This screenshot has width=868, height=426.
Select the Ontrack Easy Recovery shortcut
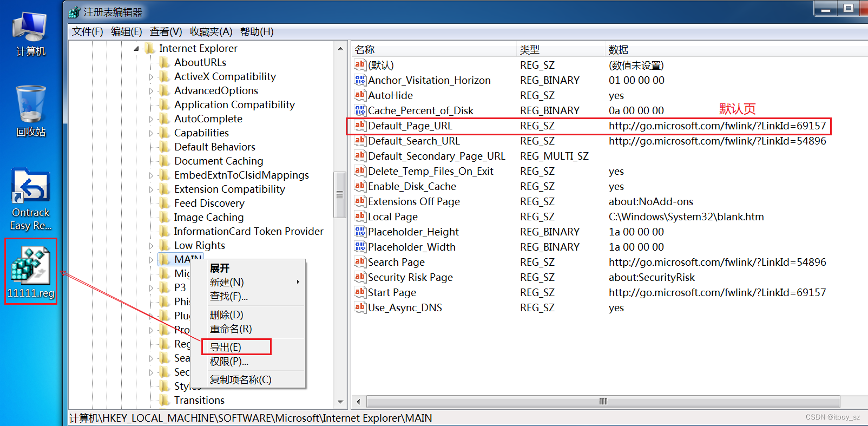pyautogui.click(x=31, y=200)
